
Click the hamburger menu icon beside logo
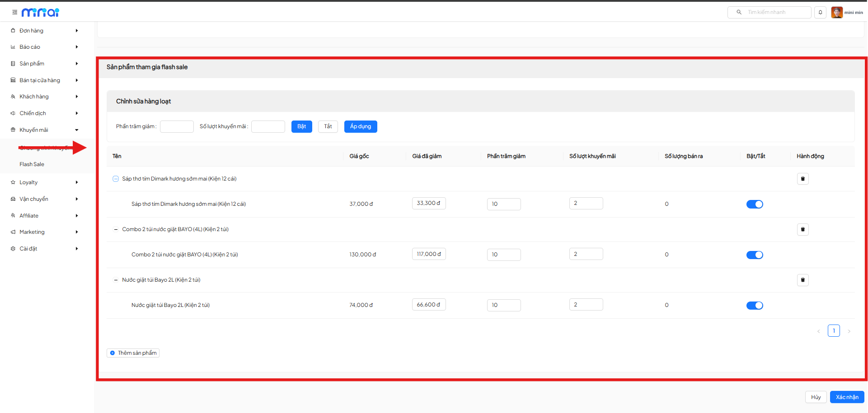(14, 12)
